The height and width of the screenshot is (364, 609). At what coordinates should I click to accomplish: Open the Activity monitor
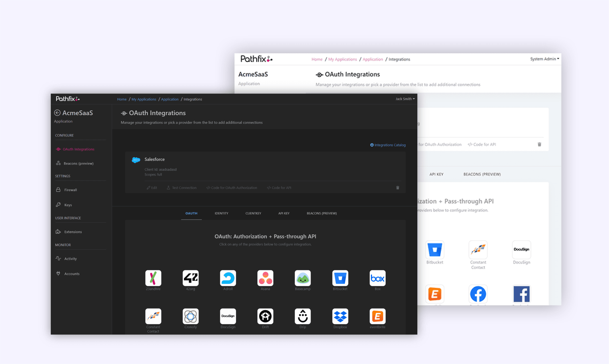point(70,259)
